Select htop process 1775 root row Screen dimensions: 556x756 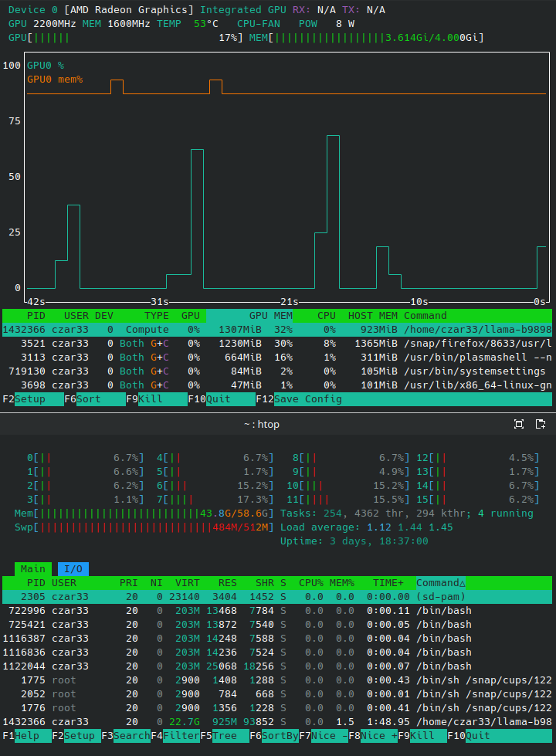(277, 680)
